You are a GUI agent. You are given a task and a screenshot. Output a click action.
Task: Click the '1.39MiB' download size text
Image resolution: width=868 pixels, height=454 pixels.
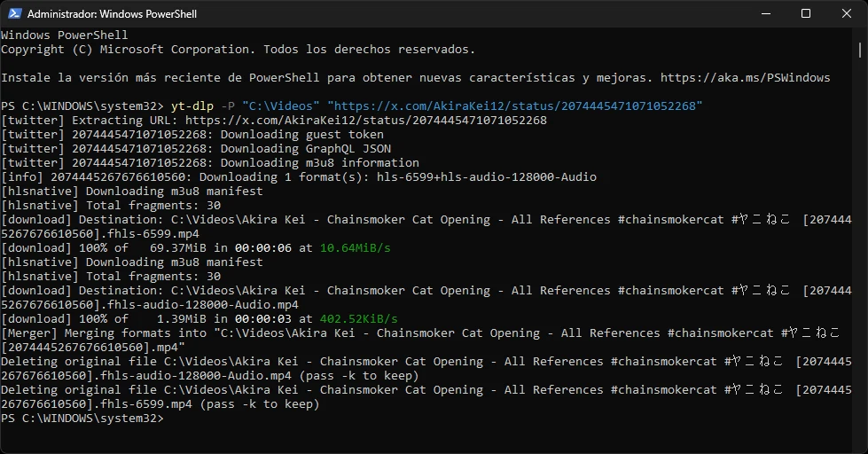[182, 319]
